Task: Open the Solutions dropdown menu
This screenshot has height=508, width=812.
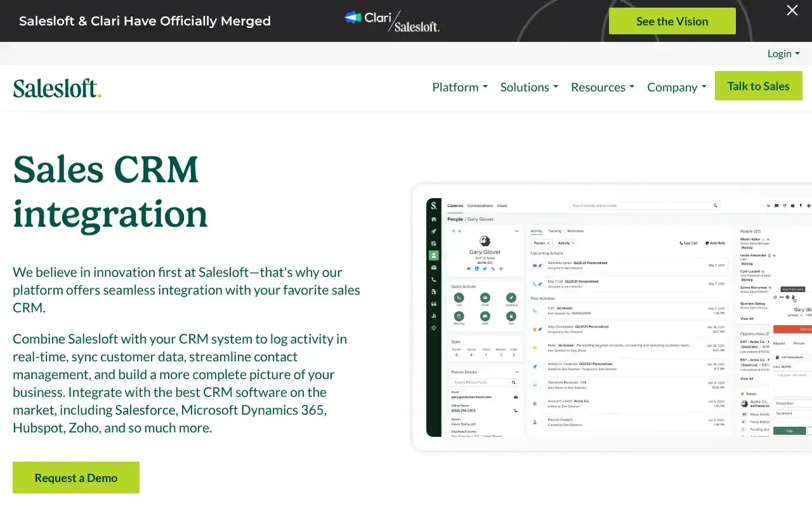Action: (x=529, y=87)
